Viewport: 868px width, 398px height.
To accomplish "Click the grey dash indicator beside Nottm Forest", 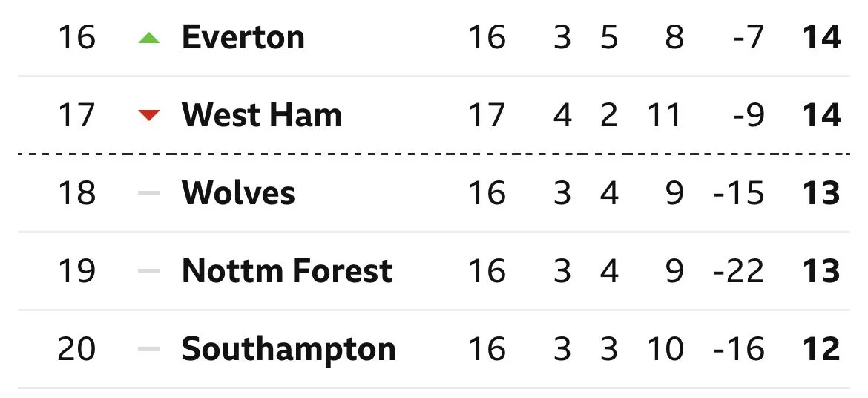I will (149, 271).
